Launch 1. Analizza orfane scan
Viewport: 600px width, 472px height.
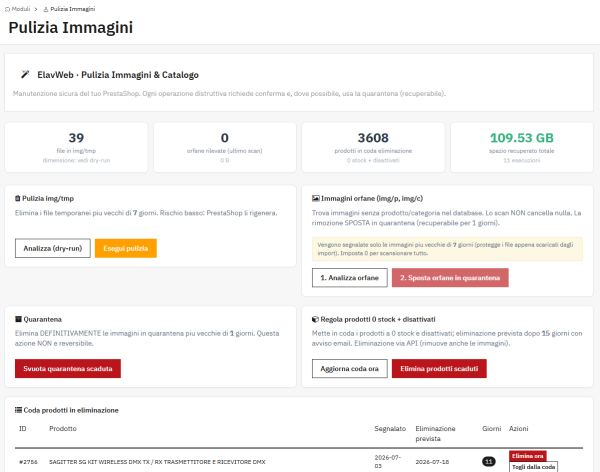[350, 278]
